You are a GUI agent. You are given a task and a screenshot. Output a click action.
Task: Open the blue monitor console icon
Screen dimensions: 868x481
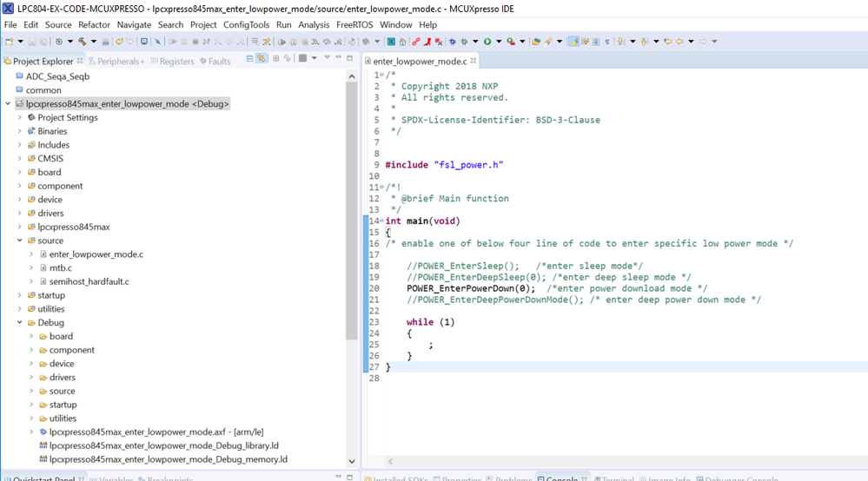click(x=144, y=42)
